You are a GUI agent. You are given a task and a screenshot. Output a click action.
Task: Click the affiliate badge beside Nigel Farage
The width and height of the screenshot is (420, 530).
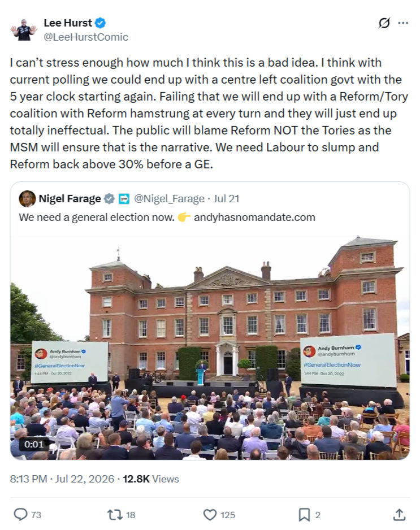pyautogui.click(x=124, y=199)
